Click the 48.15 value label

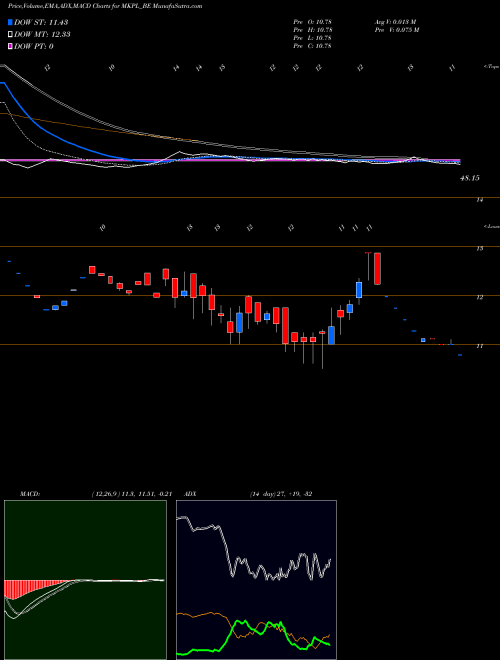pyautogui.click(x=470, y=178)
